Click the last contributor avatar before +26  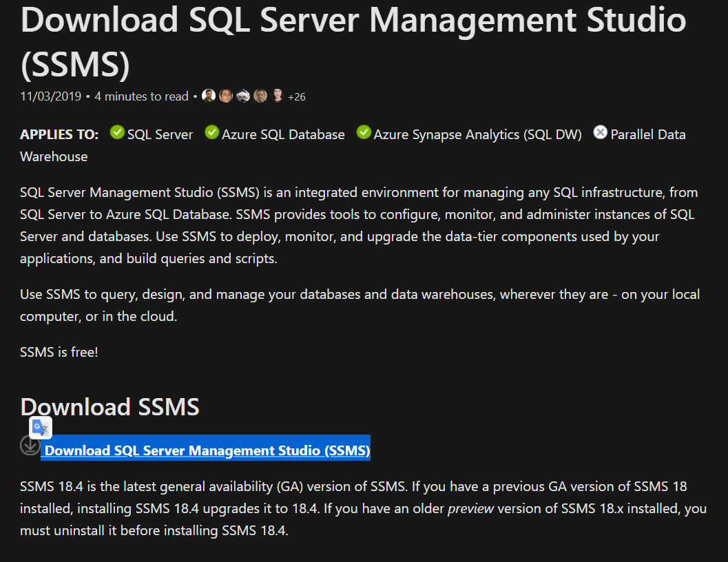point(278,96)
